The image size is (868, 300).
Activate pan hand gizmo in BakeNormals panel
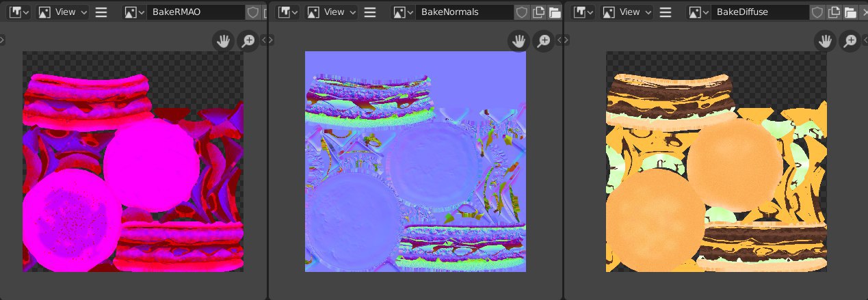tap(518, 41)
